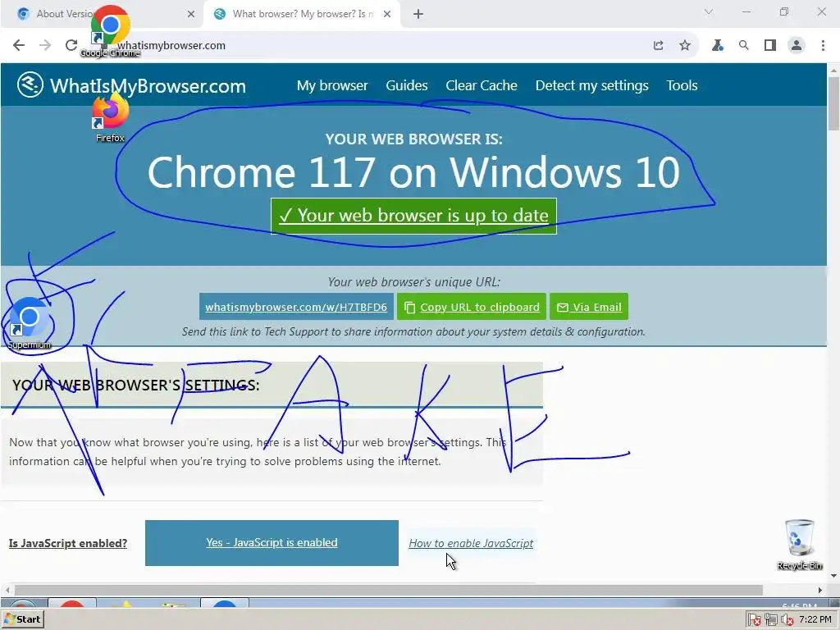The image size is (840, 630).
Task: Click Your web browser is up to date
Action: coord(413,216)
